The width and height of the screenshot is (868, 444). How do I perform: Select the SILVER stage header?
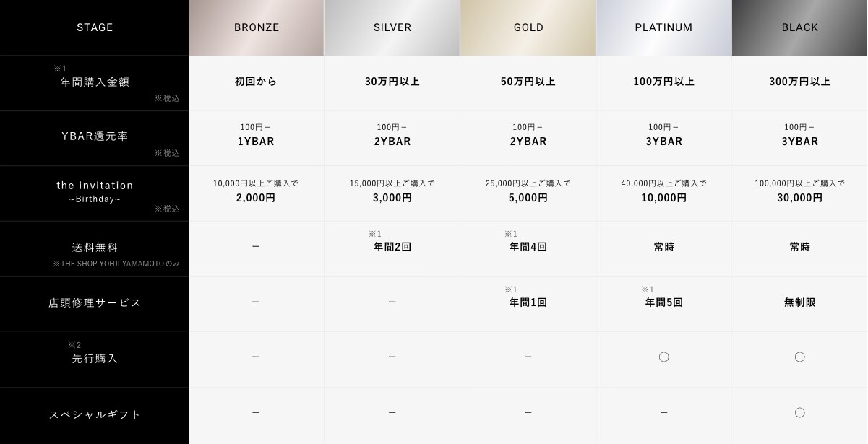392,27
